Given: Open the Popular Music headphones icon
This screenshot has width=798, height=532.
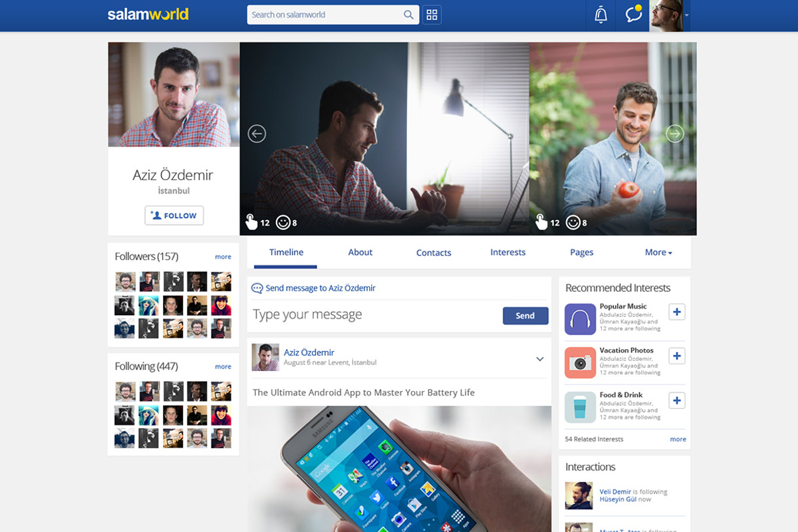Looking at the screenshot, I should coord(580,319).
